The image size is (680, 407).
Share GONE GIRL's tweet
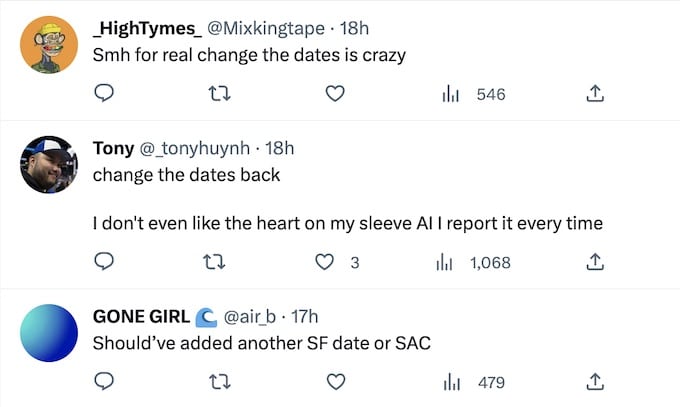coord(593,381)
